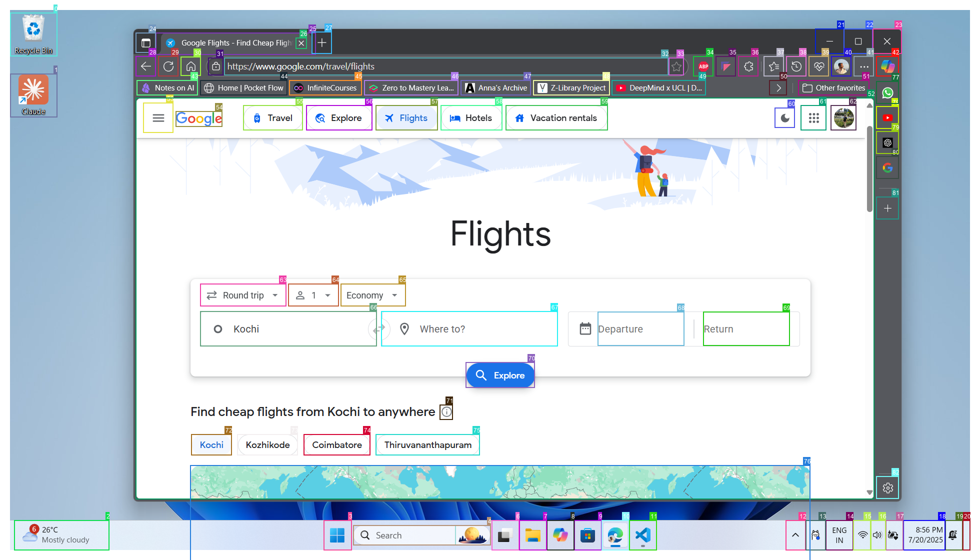The width and height of the screenshot is (980, 560).
Task: Open ChatGPT from the Edge sidebar
Action: click(x=887, y=142)
